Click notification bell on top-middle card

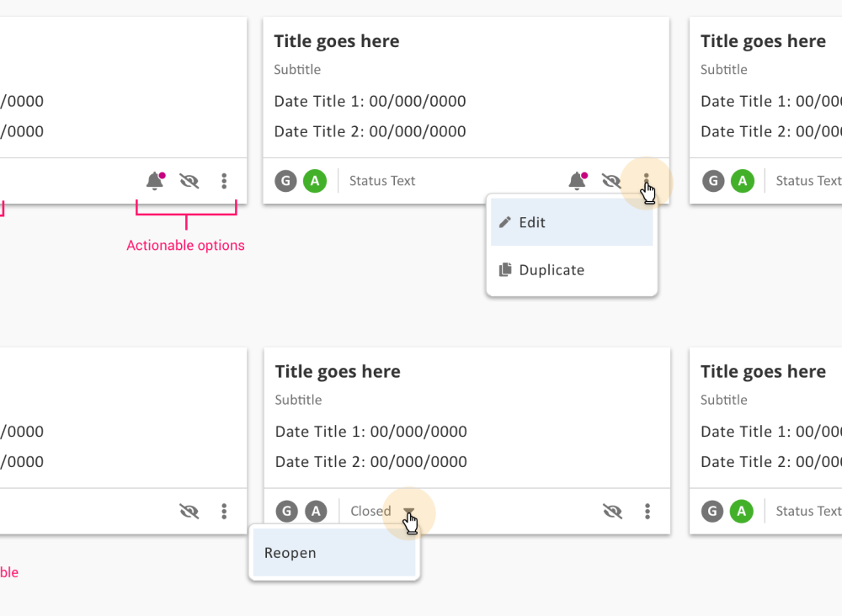click(577, 181)
